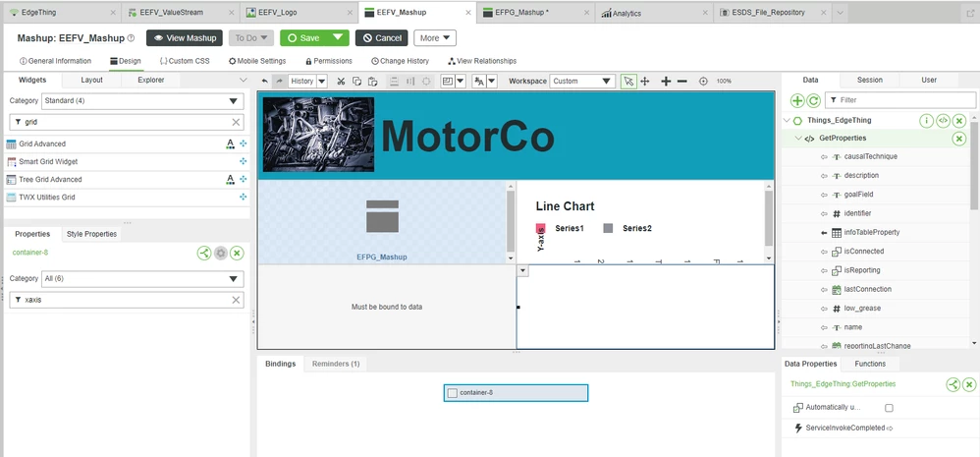
Task: Open localization tool dropdown arrow
Action: point(492,82)
